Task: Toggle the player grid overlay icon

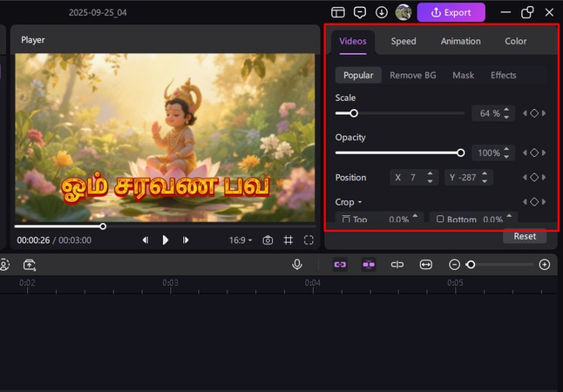Action: [288, 240]
